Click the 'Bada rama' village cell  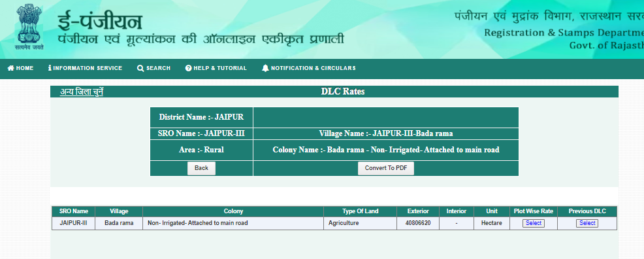pos(119,223)
